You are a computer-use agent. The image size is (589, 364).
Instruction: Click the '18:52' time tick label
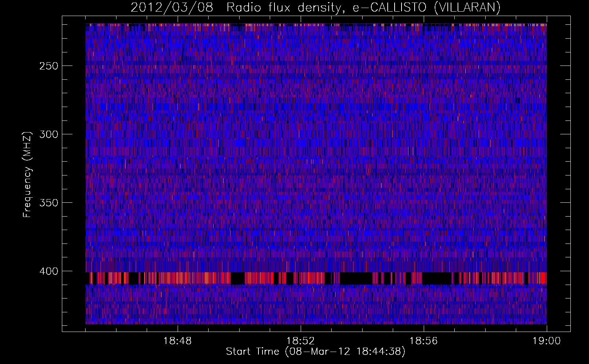coord(301,341)
